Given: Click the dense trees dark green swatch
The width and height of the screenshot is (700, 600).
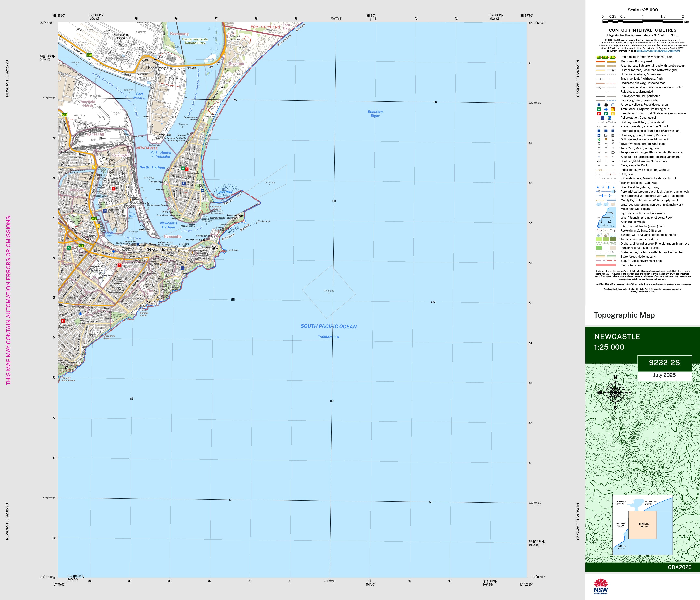Looking at the screenshot, I should coord(612,239).
